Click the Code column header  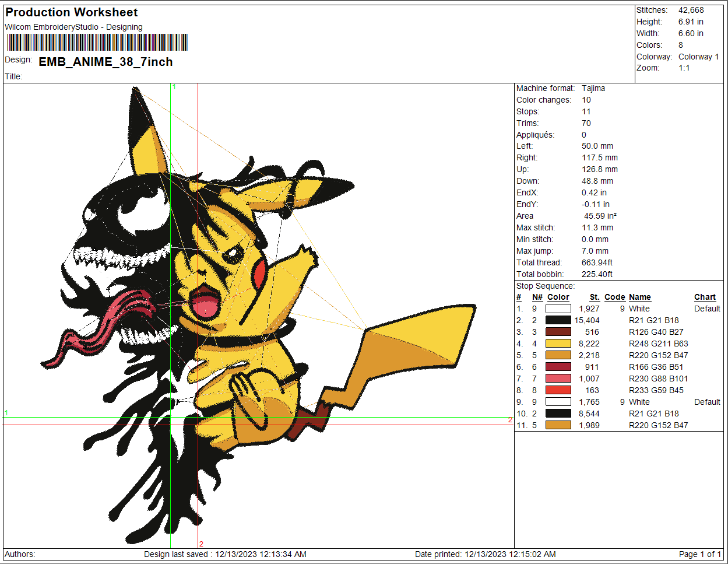pyautogui.click(x=614, y=297)
